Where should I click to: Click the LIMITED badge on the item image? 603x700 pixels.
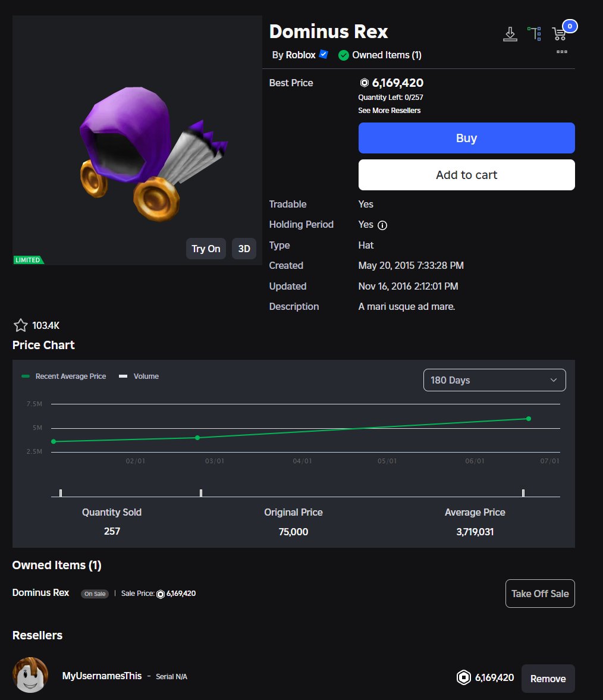[x=28, y=260]
